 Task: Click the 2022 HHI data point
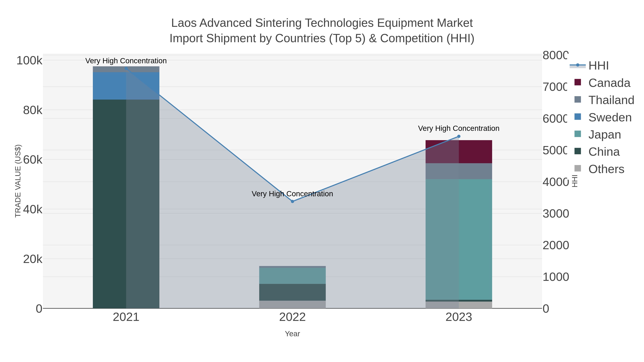click(292, 201)
